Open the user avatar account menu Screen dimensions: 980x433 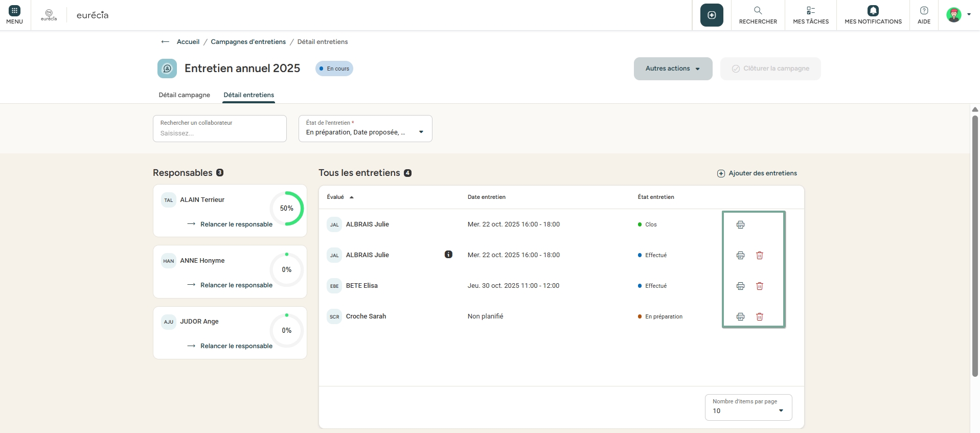(x=958, y=15)
